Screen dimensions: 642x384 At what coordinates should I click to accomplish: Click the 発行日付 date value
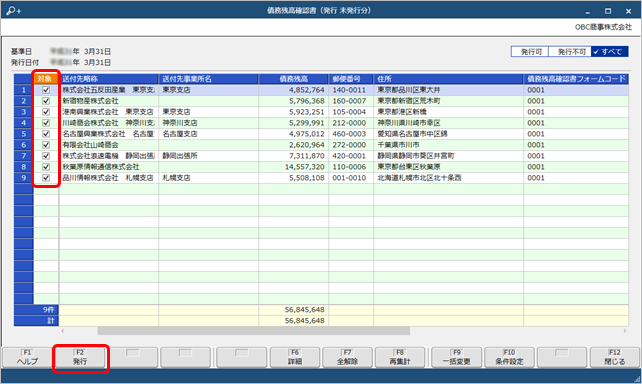tap(81, 63)
